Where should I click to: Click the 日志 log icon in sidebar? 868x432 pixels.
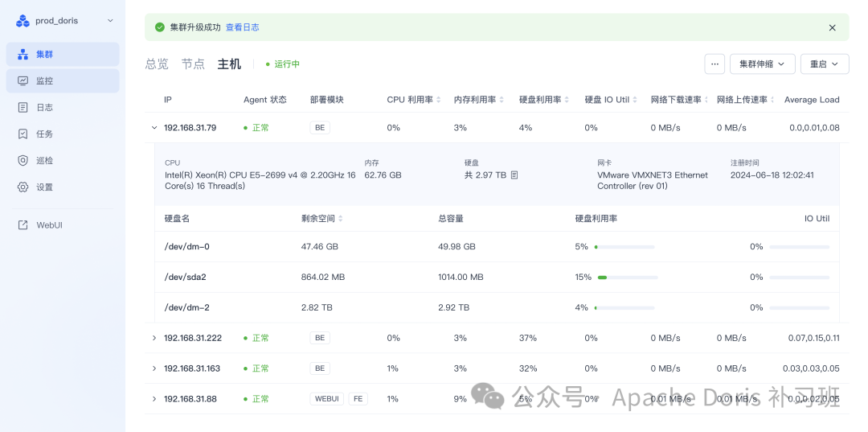coord(23,108)
